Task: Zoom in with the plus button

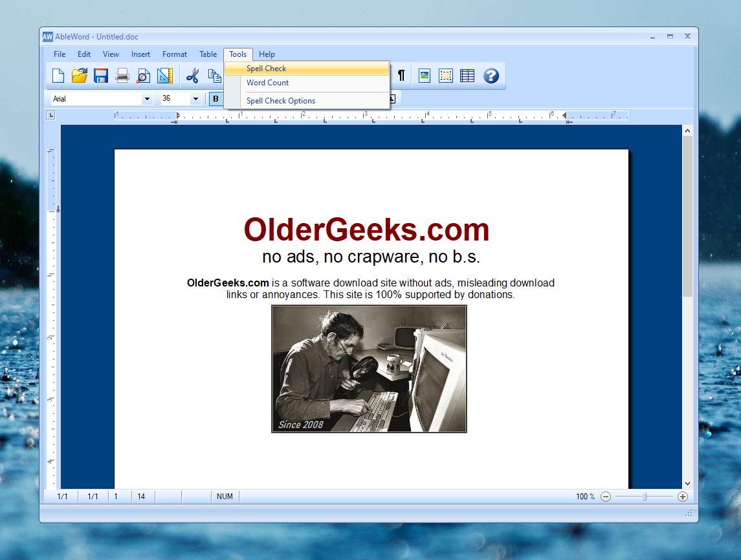Action: pyautogui.click(x=682, y=496)
